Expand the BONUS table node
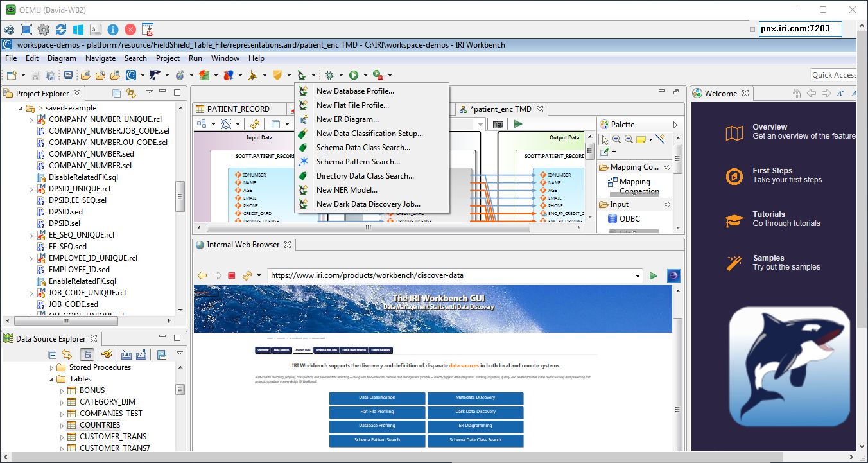This screenshot has width=868, height=463. click(x=62, y=390)
